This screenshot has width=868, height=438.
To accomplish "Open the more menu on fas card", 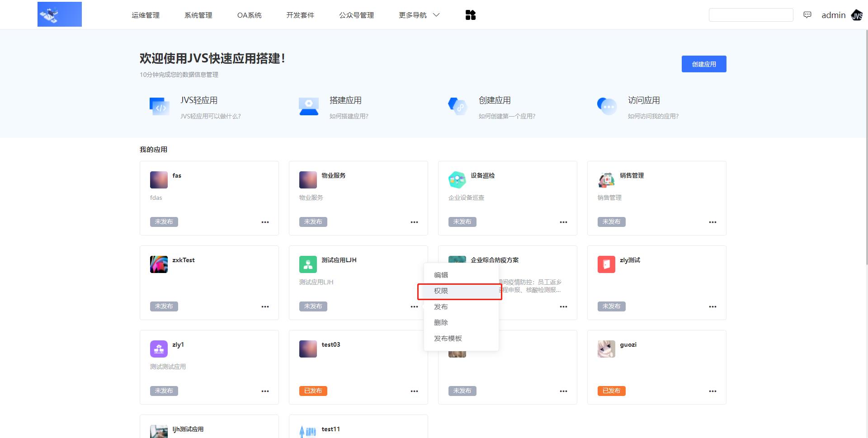I will (x=265, y=222).
